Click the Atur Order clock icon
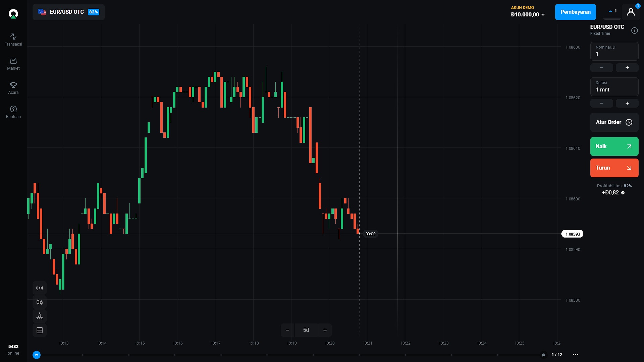 click(x=629, y=122)
